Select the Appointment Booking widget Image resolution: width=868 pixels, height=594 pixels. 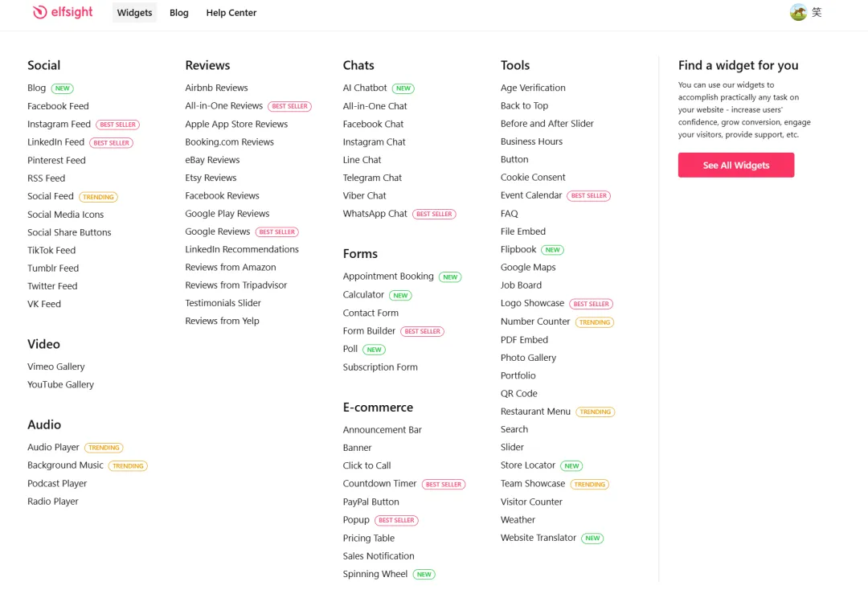point(388,277)
